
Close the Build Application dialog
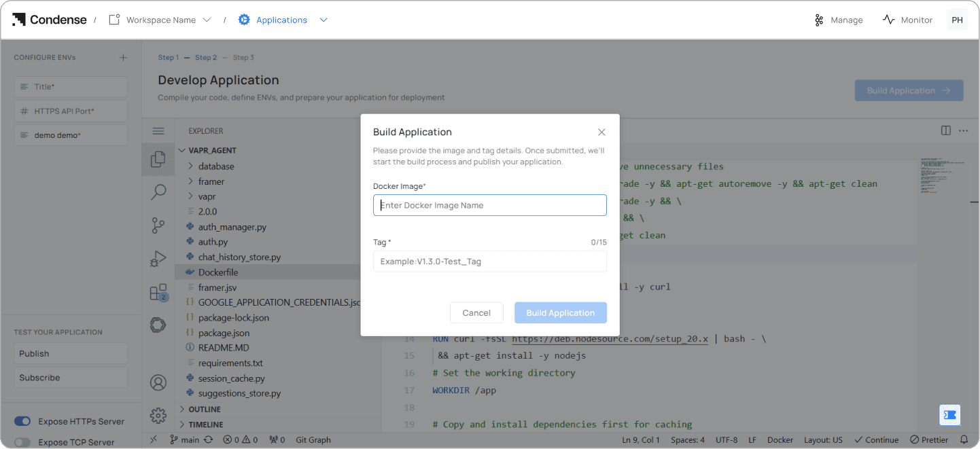[601, 132]
